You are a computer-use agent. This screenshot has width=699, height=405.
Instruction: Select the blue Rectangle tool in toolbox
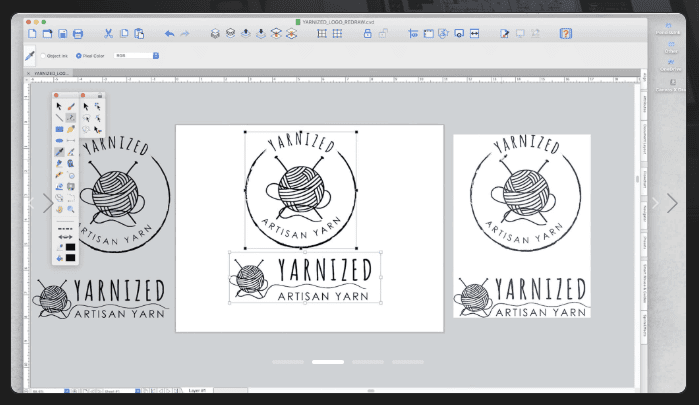click(59, 129)
